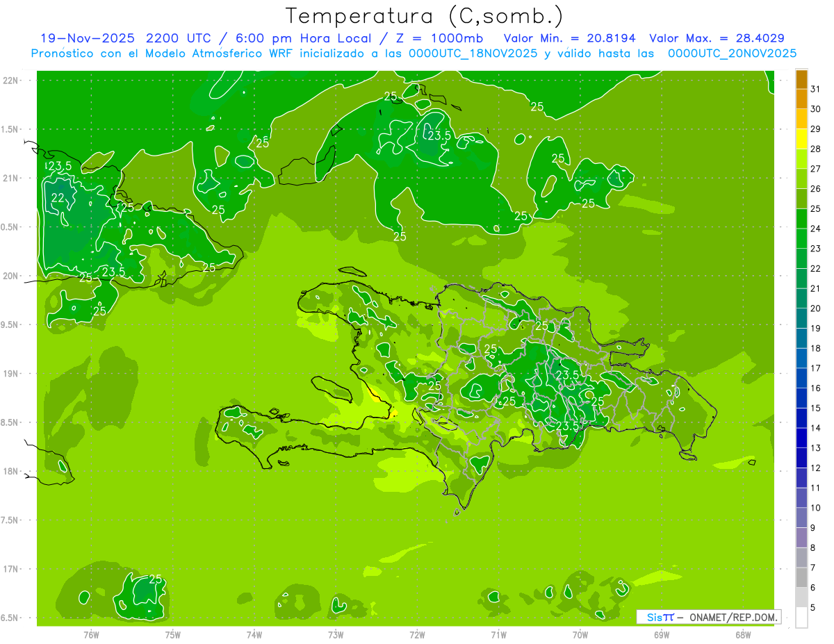
Task: Click the 68W longitude axis label
Action: pyautogui.click(x=743, y=635)
